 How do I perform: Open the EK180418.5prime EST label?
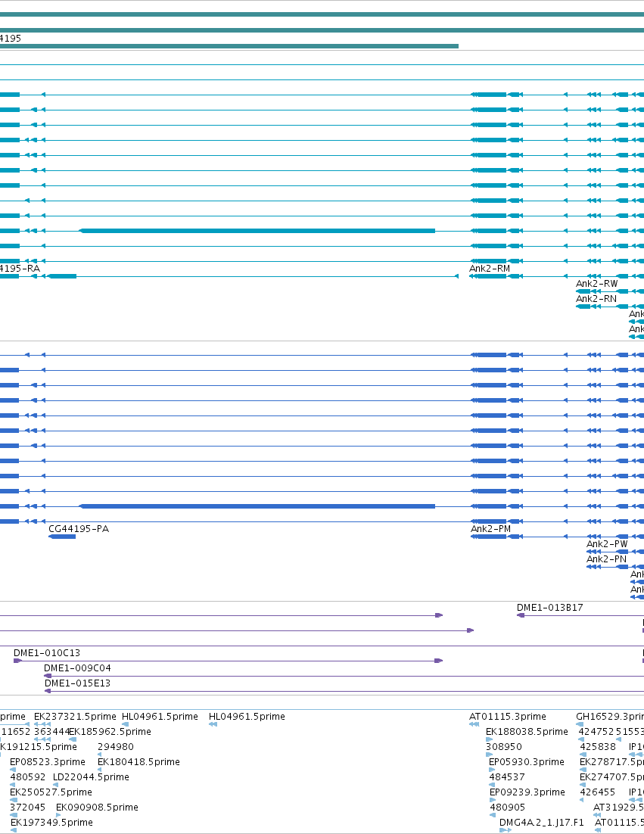point(138,762)
